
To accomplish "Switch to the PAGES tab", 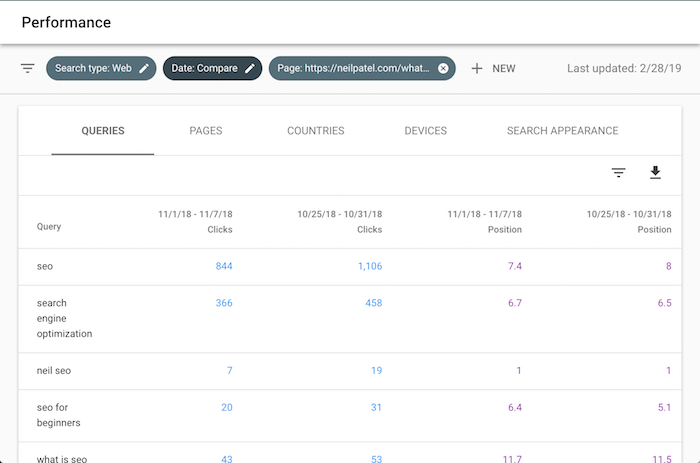I will pos(206,131).
